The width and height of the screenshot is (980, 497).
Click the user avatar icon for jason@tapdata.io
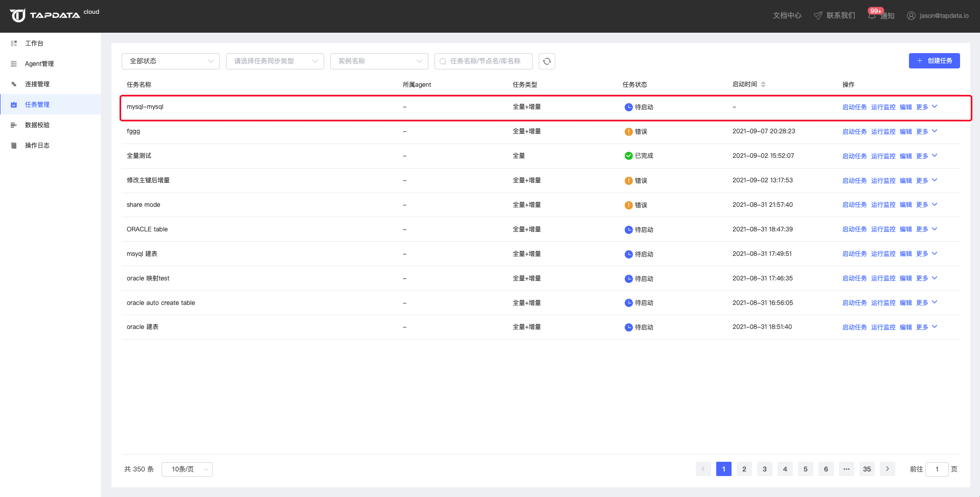(x=911, y=15)
